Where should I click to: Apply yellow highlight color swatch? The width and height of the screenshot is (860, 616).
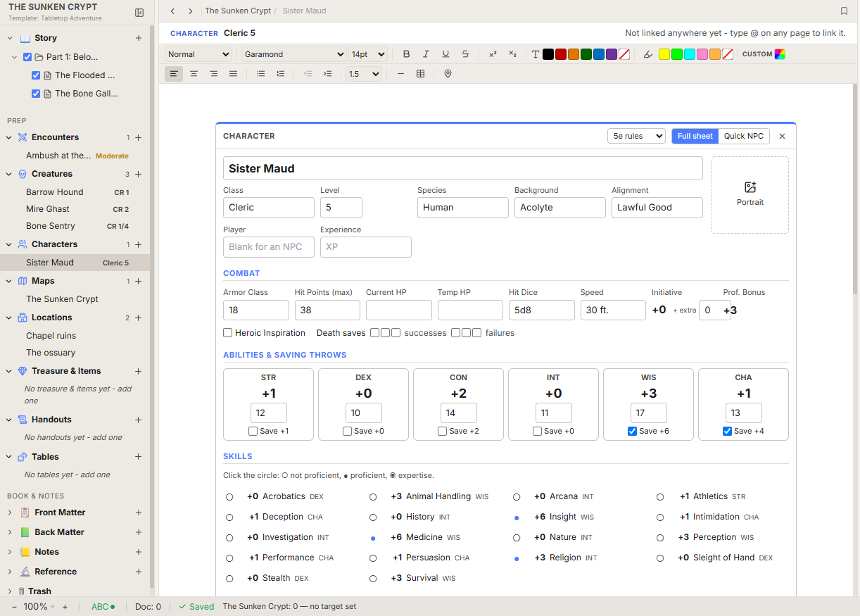point(664,54)
